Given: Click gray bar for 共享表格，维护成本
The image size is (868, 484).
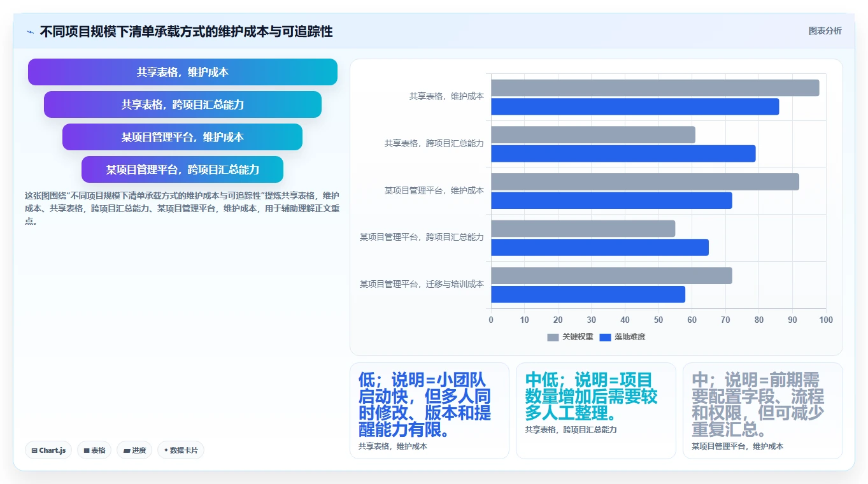Looking at the screenshot, I should (655, 88).
